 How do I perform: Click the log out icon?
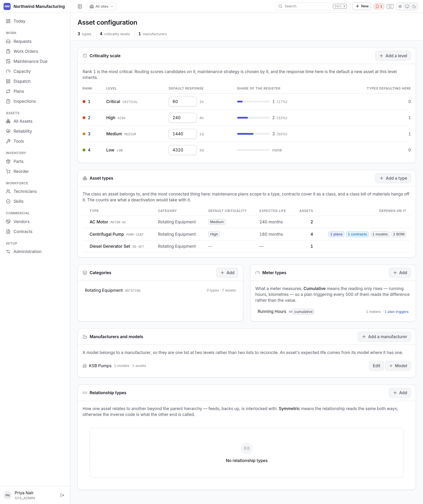click(x=62, y=495)
